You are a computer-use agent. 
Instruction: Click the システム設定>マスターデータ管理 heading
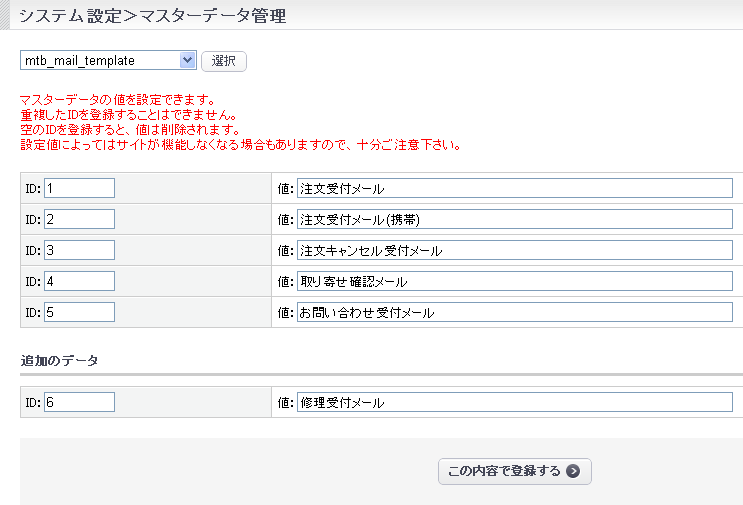point(153,16)
